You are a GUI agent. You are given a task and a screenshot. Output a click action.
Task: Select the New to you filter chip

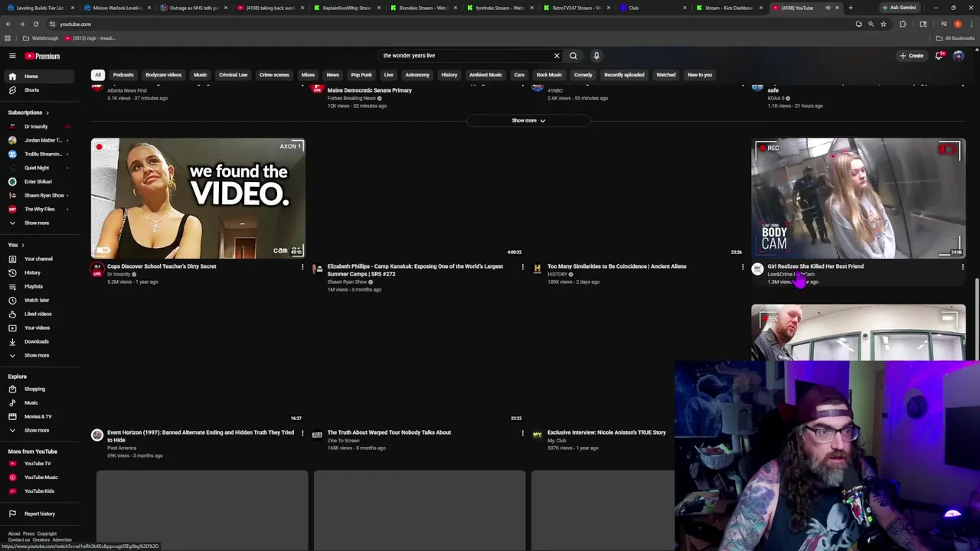pyautogui.click(x=700, y=75)
